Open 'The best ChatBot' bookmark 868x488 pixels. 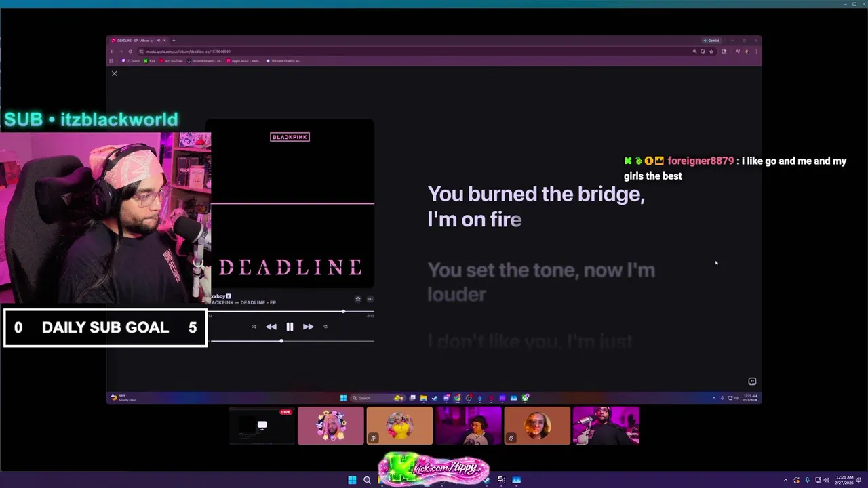[283, 61]
